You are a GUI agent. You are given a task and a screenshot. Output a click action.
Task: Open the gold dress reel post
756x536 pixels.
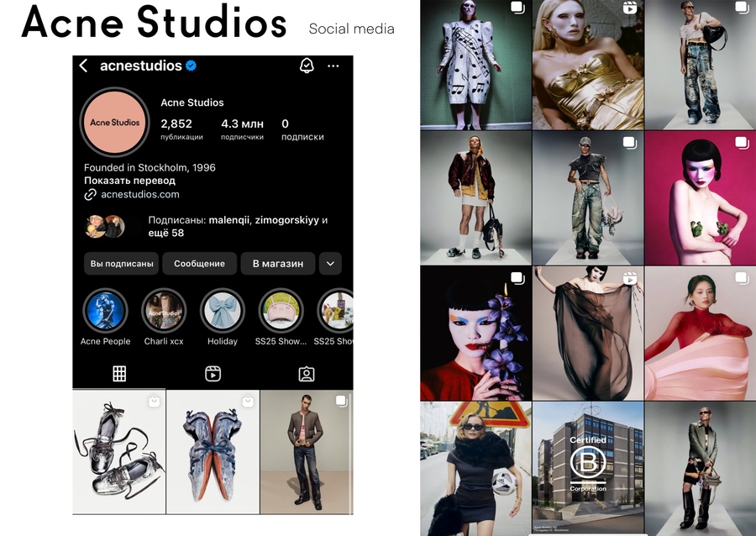(x=588, y=65)
